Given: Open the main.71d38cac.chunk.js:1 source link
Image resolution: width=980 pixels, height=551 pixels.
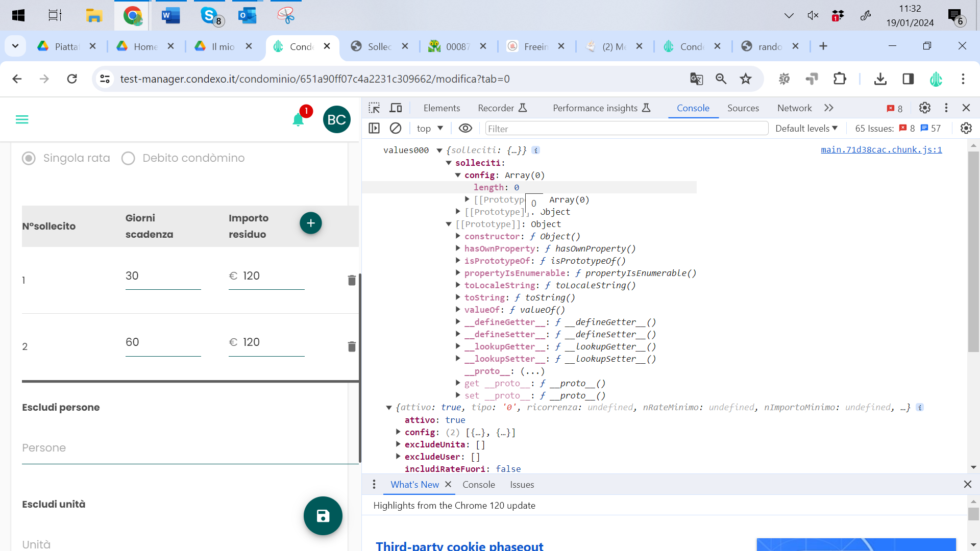Looking at the screenshot, I should pyautogui.click(x=881, y=149).
